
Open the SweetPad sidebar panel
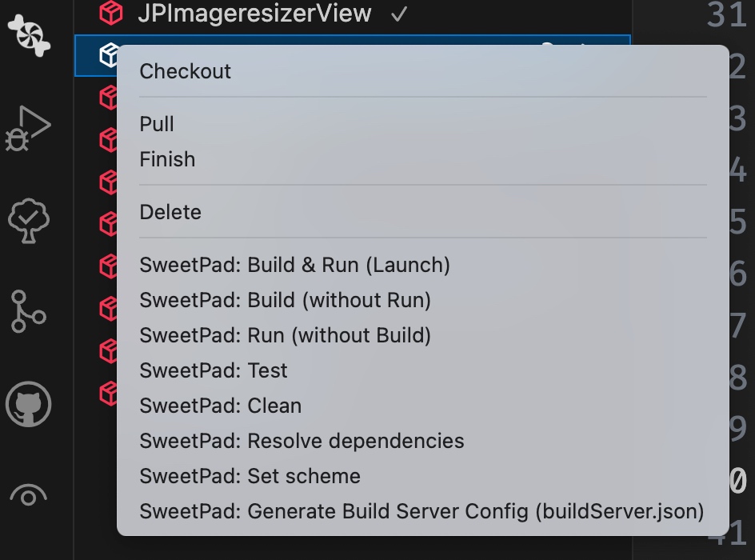(x=29, y=32)
